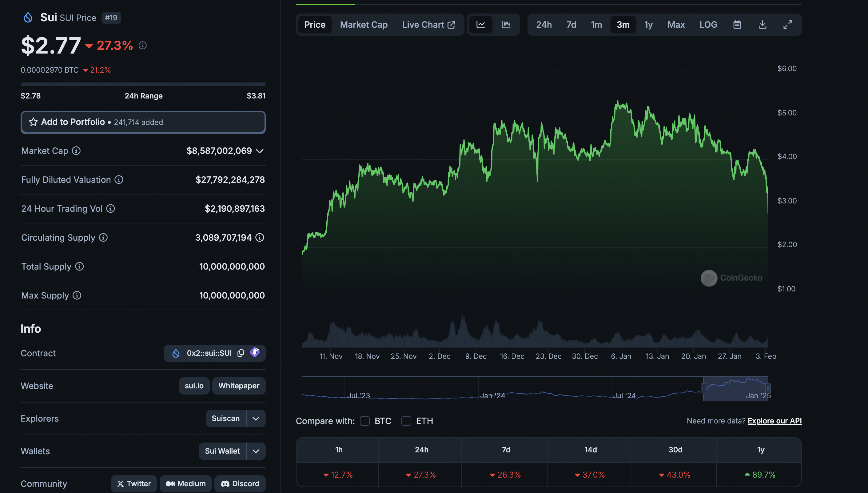Viewport: 868px width, 493px height.
Task: Open Sui Wallet button
Action: [x=222, y=451]
